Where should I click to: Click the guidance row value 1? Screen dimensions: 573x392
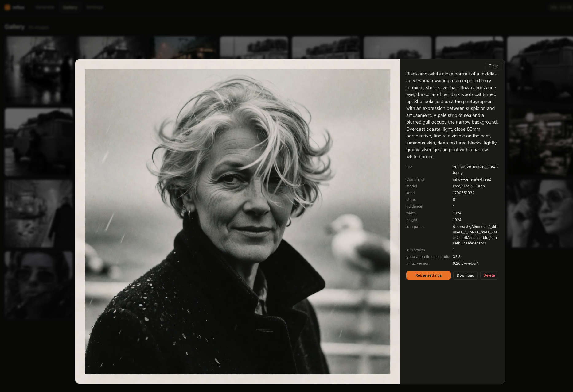454,206
